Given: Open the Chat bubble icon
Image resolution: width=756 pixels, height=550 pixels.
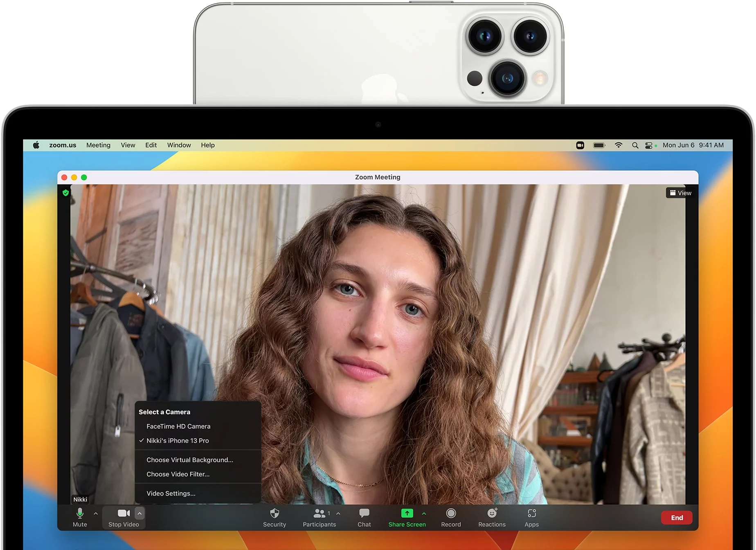Looking at the screenshot, I should (x=364, y=514).
